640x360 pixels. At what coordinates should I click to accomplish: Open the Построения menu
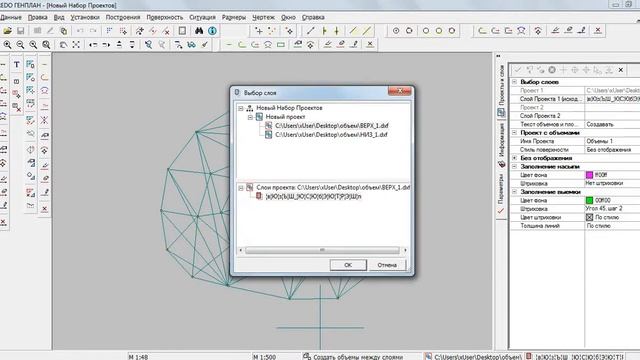(x=122, y=18)
